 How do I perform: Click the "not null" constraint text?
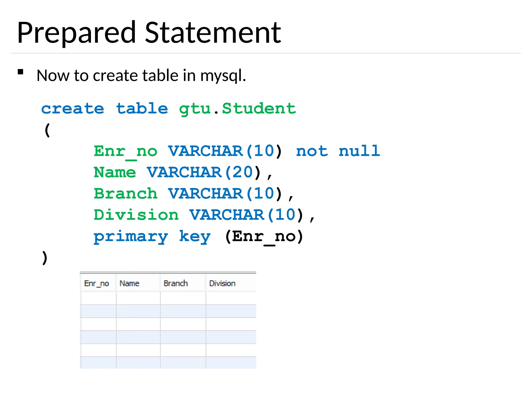(338, 151)
